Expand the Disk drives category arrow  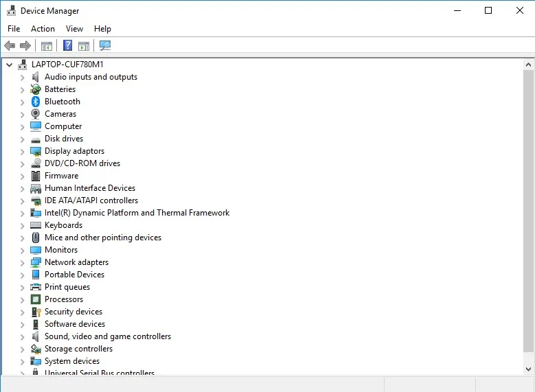pos(22,139)
